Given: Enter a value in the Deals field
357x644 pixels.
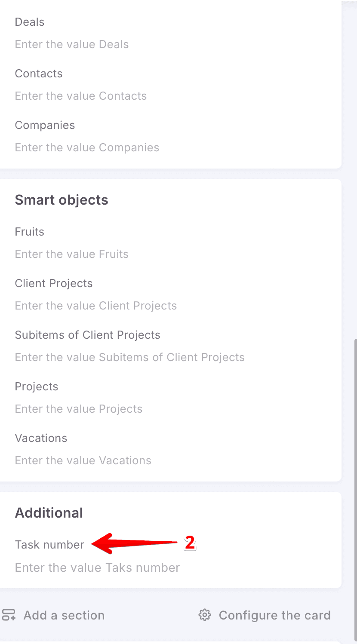Looking at the screenshot, I should click(x=72, y=44).
